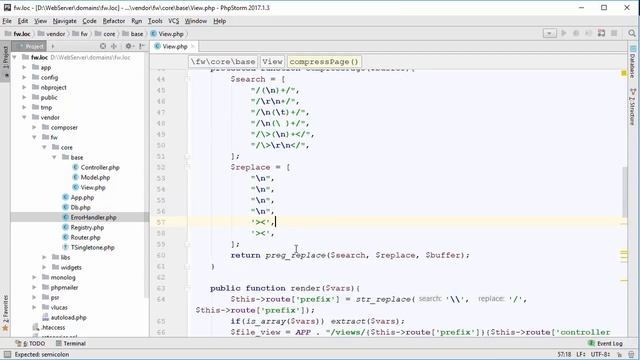Click Scroll from Source target icon
Screen dimensions: 640x360
coord(103,46)
